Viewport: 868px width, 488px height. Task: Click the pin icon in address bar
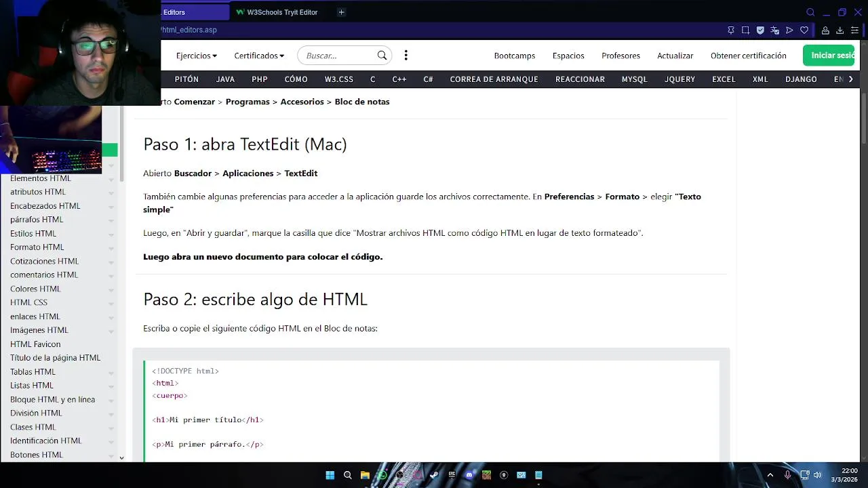pyautogui.click(x=730, y=30)
